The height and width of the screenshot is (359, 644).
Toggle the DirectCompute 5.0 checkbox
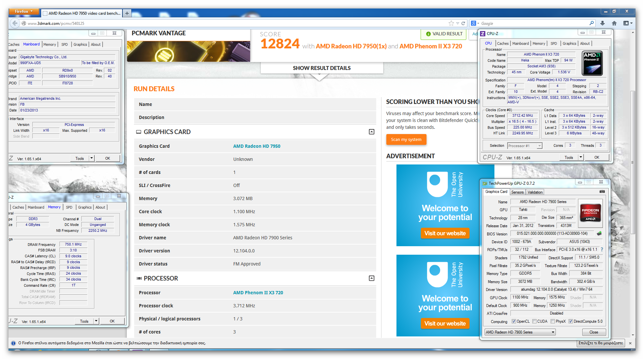coord(571,321)
